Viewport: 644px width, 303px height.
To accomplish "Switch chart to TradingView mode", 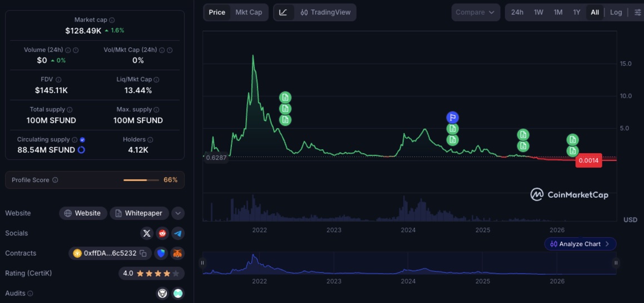I will click(x=325, y=12).
